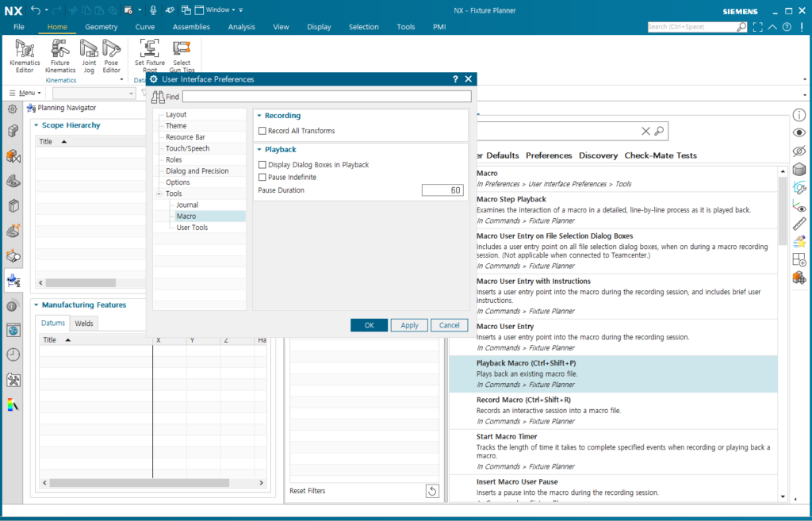Collapse the Tools tree node

point(159,193)
